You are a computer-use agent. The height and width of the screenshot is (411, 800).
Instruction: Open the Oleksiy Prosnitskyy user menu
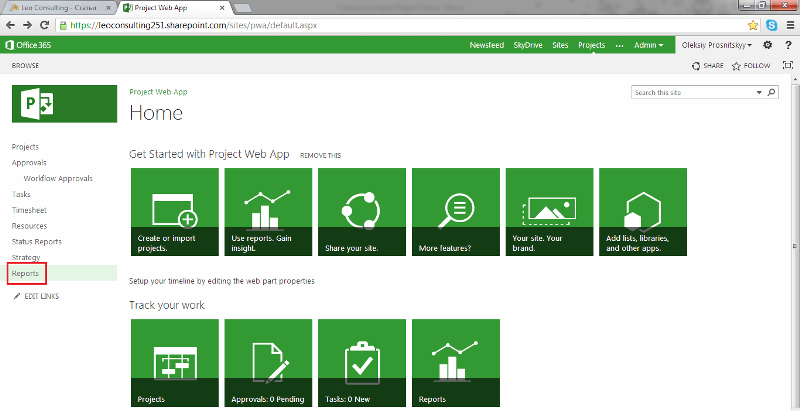click(716, 45)
